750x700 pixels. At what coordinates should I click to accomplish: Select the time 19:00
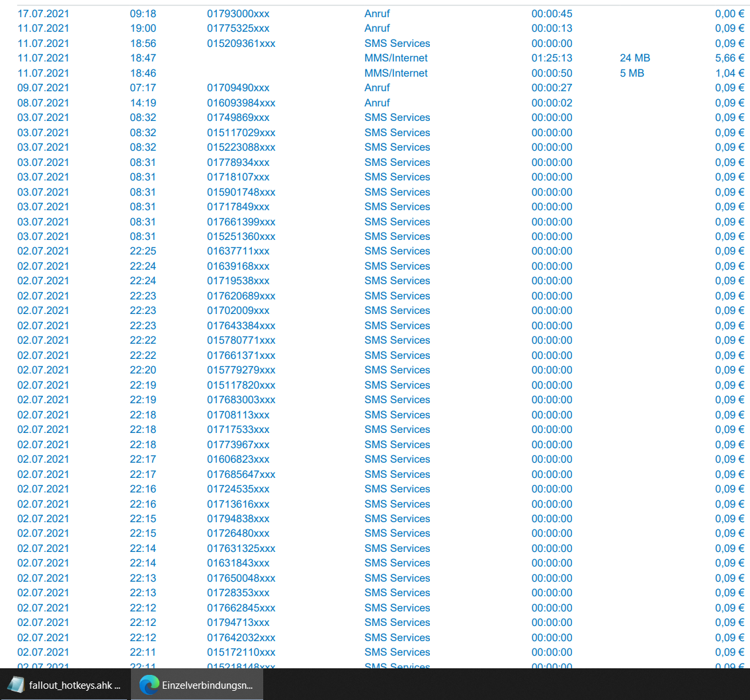pos(143,28)
